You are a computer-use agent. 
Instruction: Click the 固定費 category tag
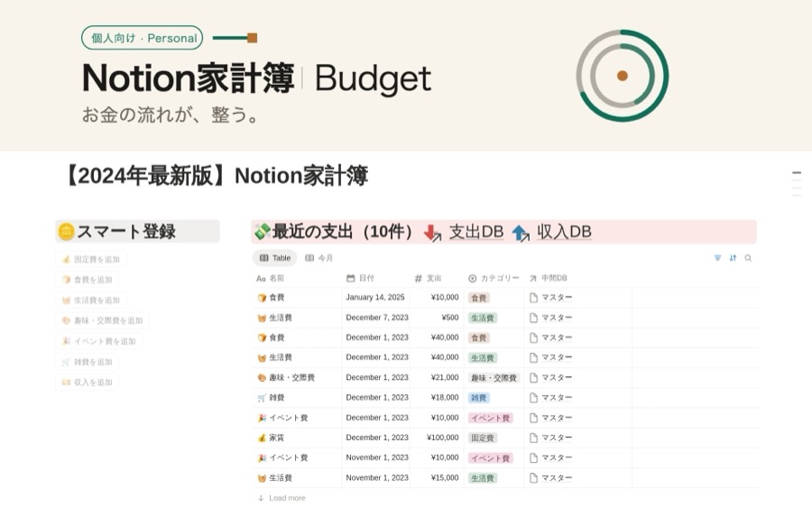coord(483,438)
